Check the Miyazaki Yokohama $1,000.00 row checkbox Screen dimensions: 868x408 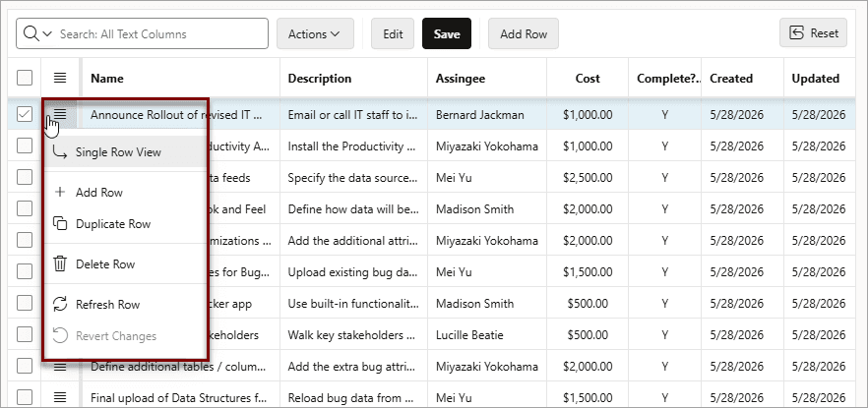(25, 146)
